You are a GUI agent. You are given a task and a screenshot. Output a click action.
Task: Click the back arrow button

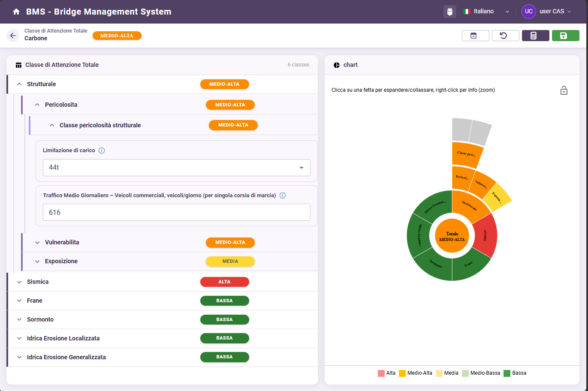click(x=13, y=36)
